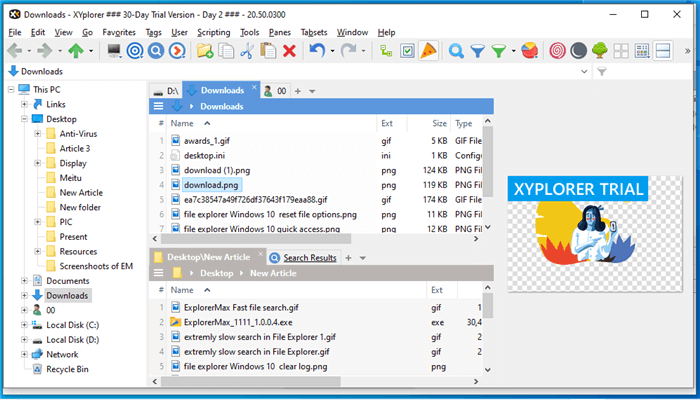Expand the PIC folder node
The height and width of the screenshot is (400, 700).
point(38,222)
